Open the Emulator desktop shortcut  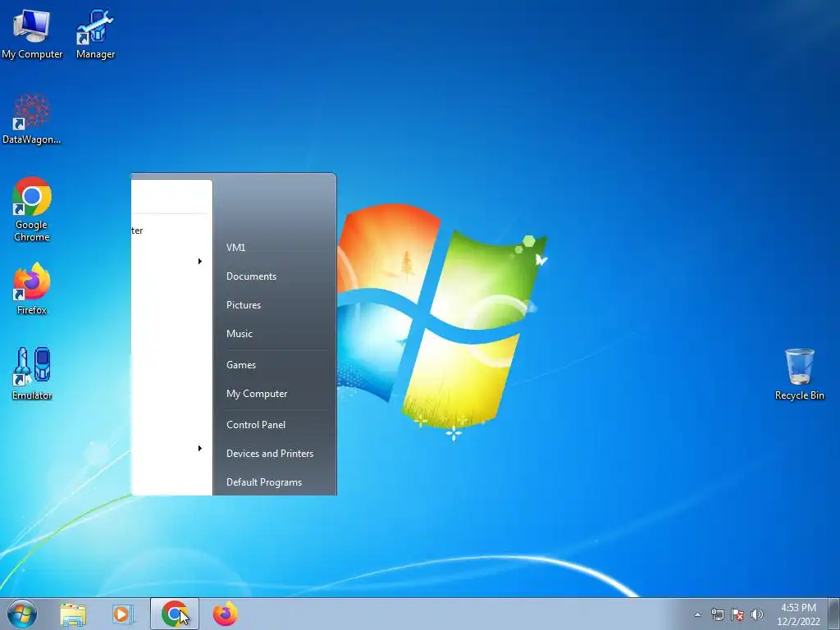(32, 374)
